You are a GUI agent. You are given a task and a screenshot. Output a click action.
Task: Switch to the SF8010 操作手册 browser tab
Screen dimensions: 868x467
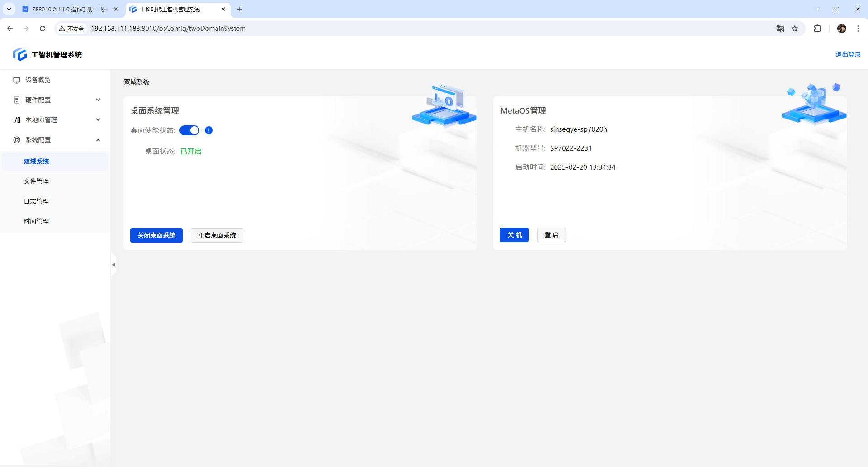[x=70, y=9]
